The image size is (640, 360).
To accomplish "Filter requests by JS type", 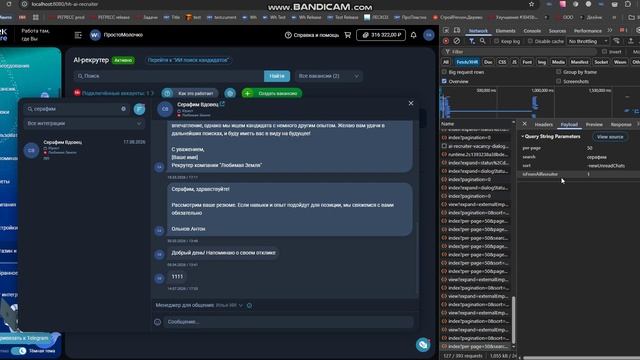I will (x=514, y=62).
